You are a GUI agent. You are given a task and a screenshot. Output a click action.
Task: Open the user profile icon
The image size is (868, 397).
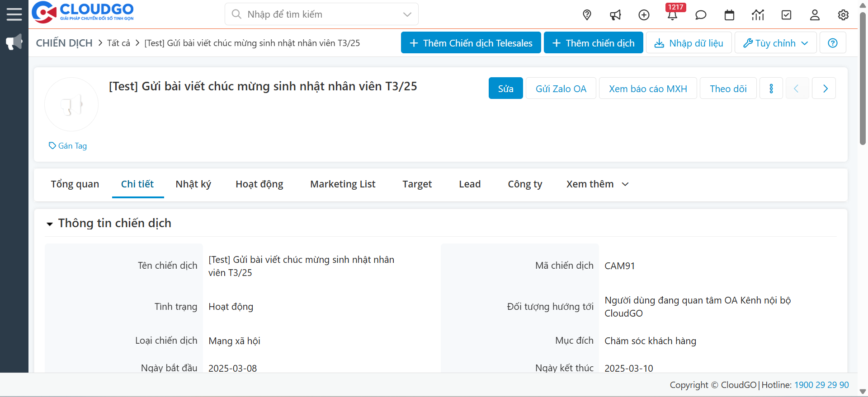pyautogui.click(x=815, y=15)
